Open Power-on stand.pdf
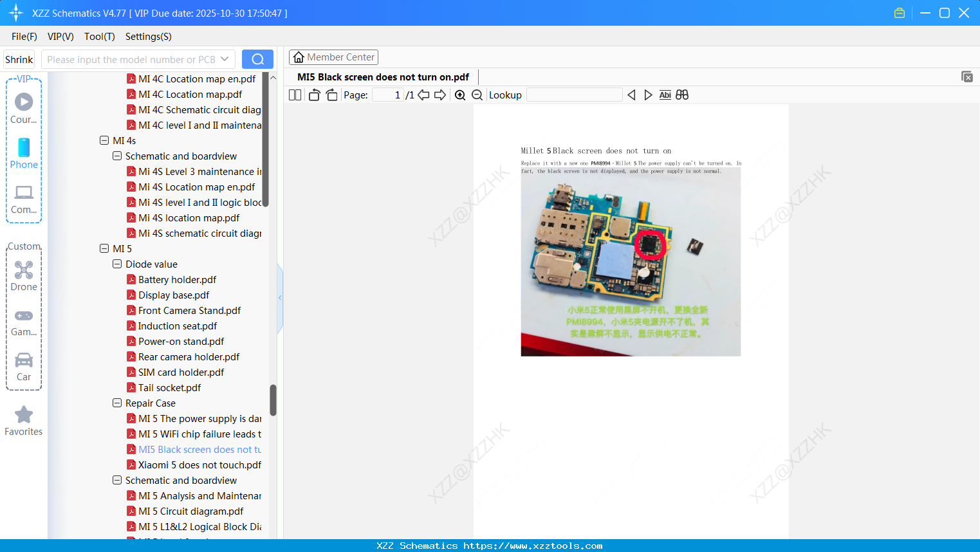This screenshot has height=552, width=980. click(181, 341)
